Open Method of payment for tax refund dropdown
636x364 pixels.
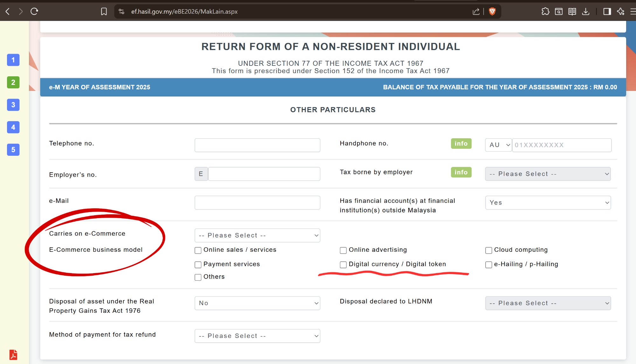pyautogui.click(x=257, y=336)
